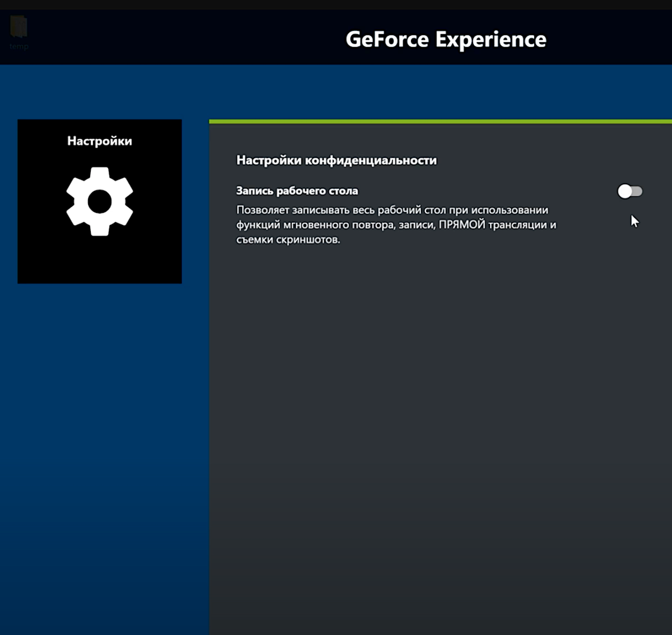Click the white gear icon
Viewport: 672px width, 635px height.
tap(100, 202)
